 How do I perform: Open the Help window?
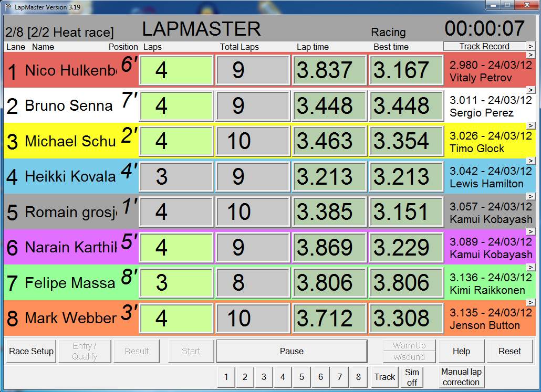click(x=461, y=351)
